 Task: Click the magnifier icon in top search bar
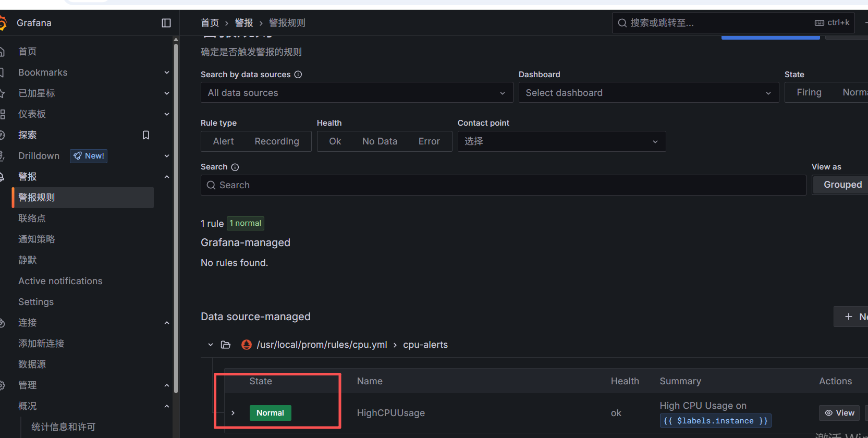click(622, 23)
